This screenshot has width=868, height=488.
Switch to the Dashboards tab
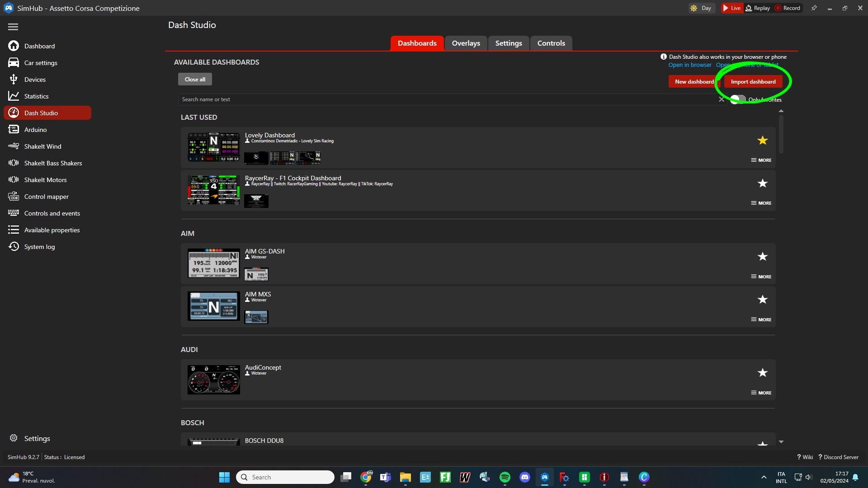(x=417, y=43)
